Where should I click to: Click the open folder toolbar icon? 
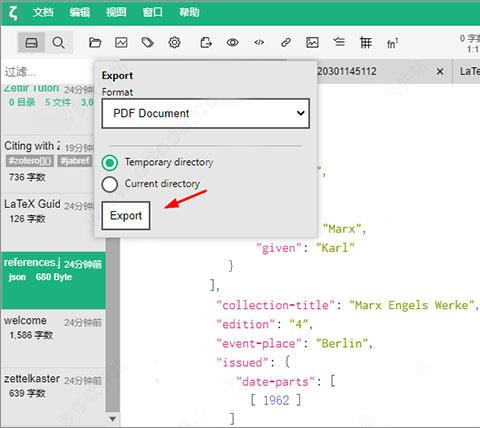point(95,43)
